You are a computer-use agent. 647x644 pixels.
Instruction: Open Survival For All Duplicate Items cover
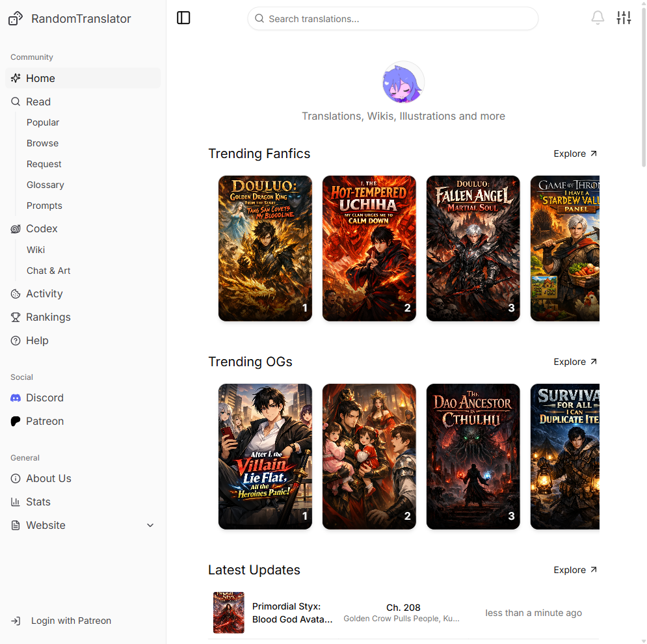coord(565,457)
